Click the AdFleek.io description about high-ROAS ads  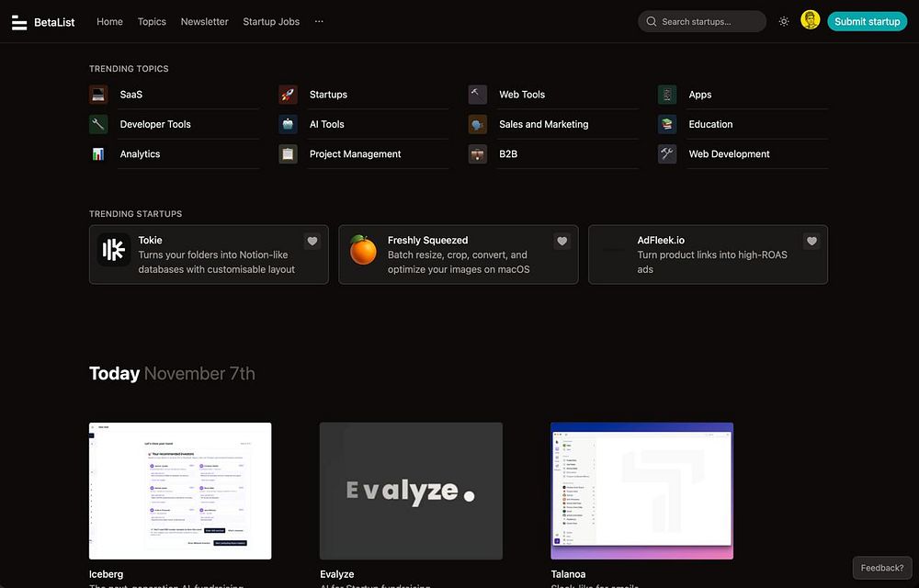[712, 262]
